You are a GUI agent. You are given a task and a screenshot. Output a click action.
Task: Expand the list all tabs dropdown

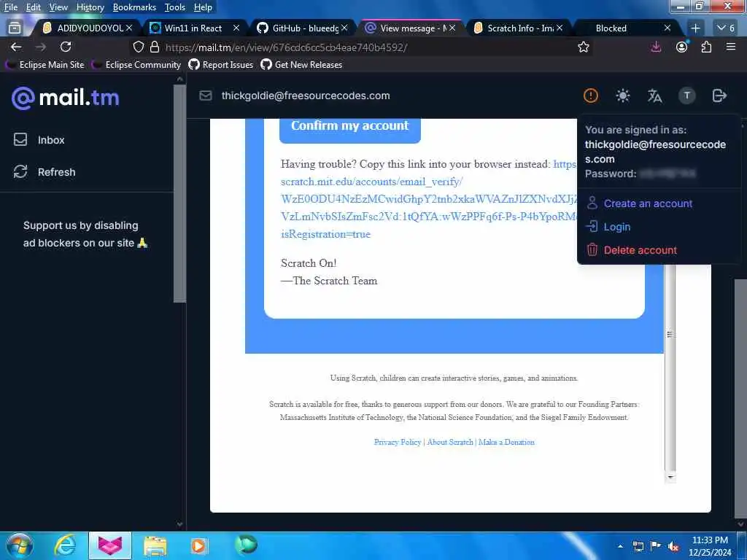coord(726,28)
